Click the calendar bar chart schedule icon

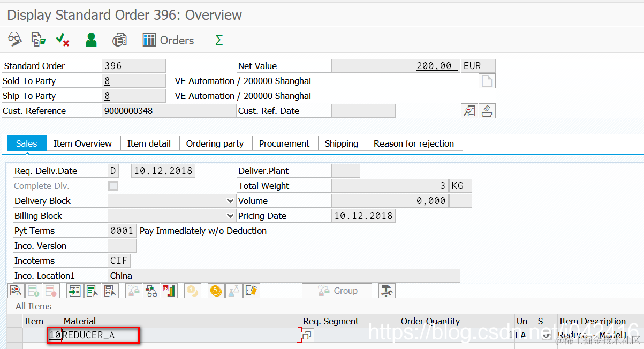[x=169, y=291]
